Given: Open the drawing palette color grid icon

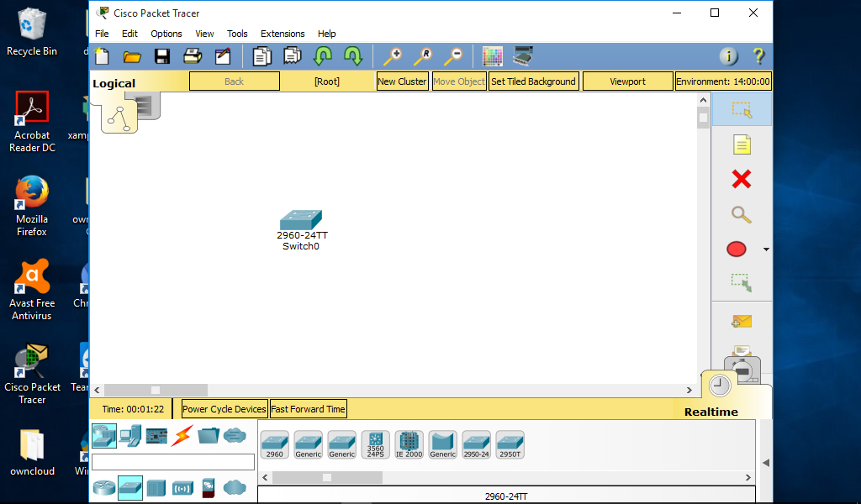Looking at the screenshot, I should (x=493, y=56).
